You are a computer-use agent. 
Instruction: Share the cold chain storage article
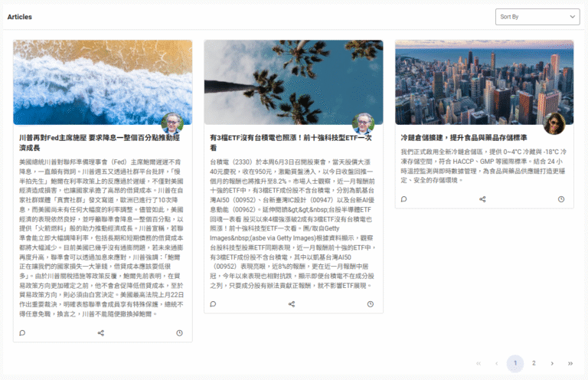coord(482,199)
